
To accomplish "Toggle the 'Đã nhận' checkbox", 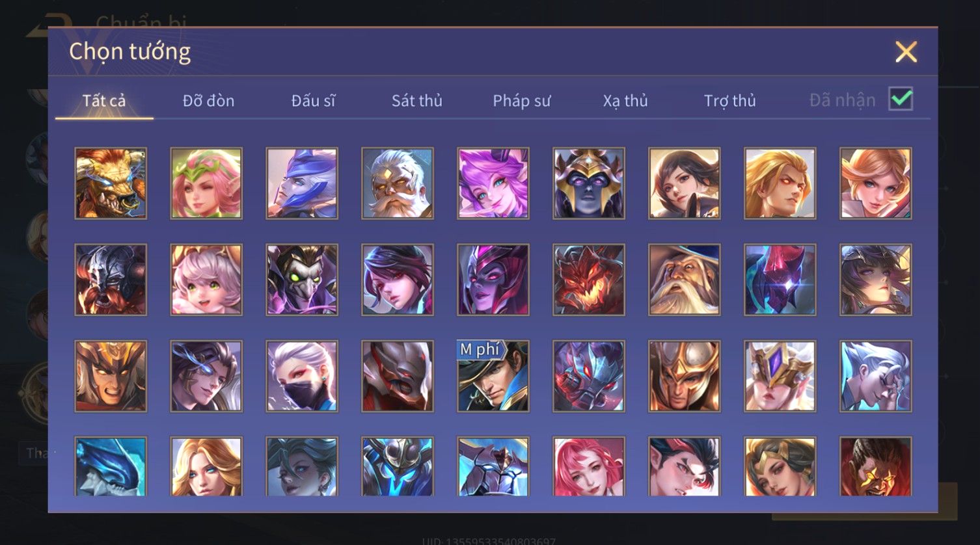I will pyautogui.click(x=901, y=99).
